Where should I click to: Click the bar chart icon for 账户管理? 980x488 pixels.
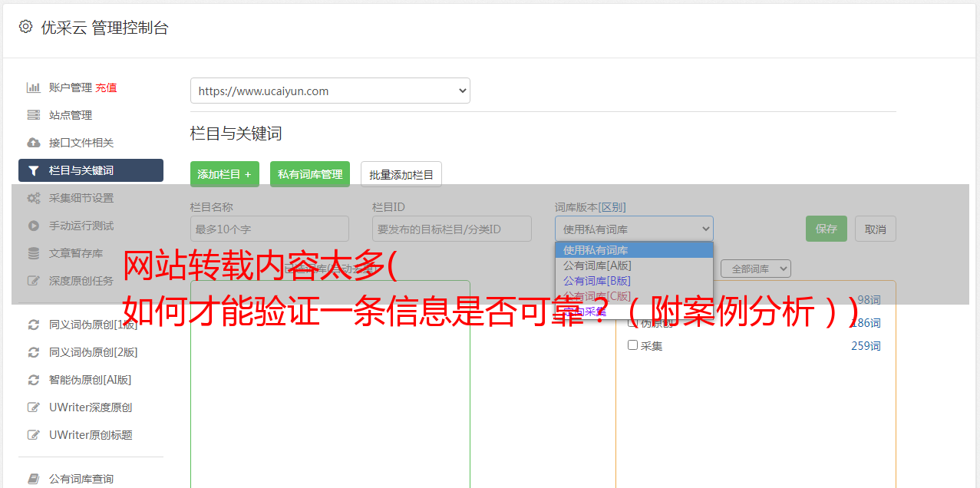click(x=33, y=87)
